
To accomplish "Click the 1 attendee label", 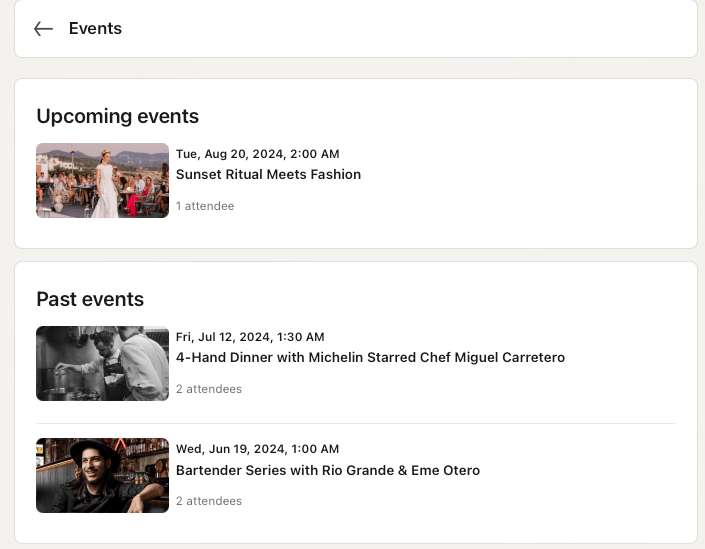I will [205, 206].
